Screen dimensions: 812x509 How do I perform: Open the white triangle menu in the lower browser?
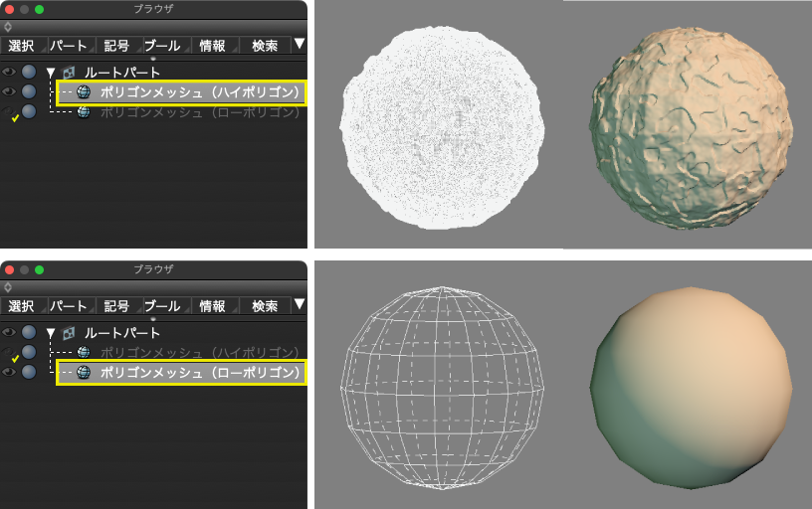300,304
